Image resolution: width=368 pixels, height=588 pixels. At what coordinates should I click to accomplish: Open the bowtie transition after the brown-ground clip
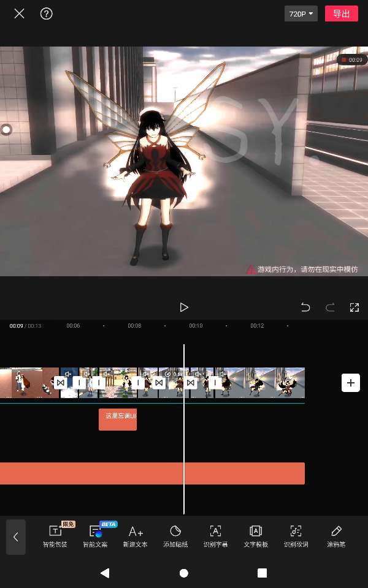coord(61,383)
